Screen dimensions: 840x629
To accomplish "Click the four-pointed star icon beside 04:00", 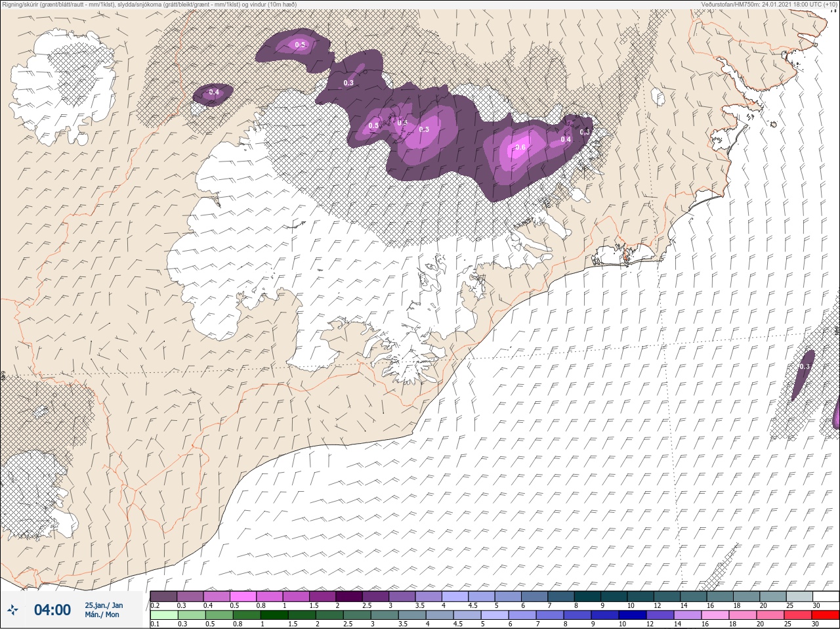I will pyautogui.click(x=13, y=610).
